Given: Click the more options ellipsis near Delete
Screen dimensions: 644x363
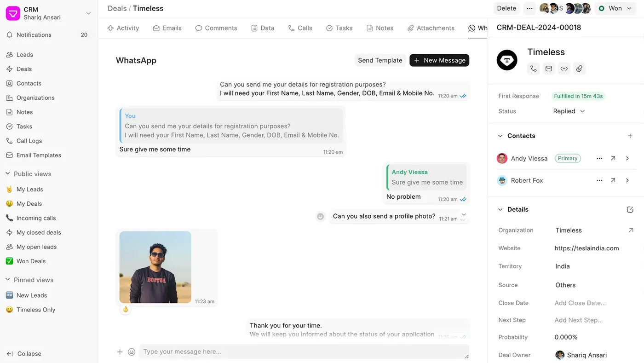Looking at the screenshot, I should (530, 8).
